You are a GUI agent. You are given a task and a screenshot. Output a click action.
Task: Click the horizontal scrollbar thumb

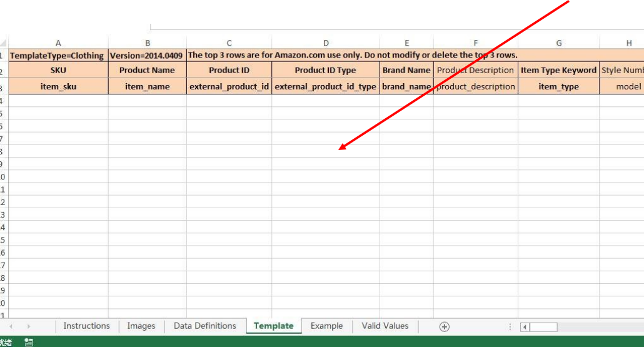click(x=544, y=327)
